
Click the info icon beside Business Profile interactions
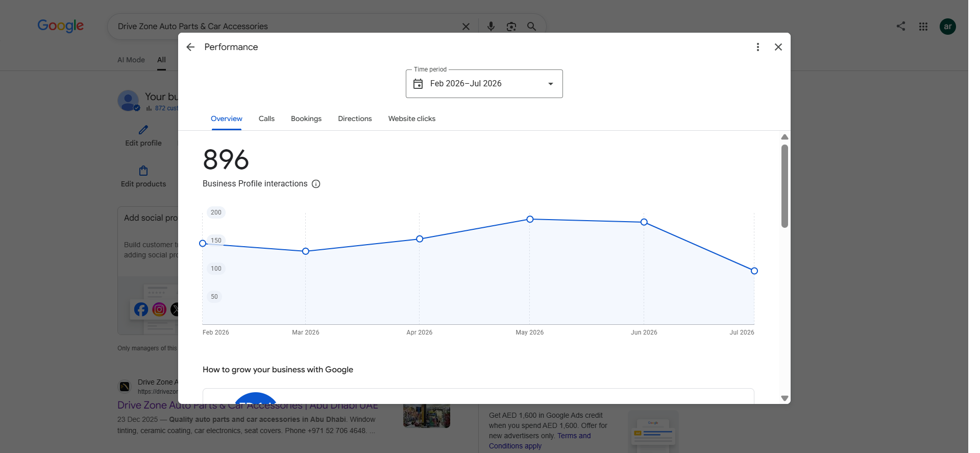pos(316,184)
